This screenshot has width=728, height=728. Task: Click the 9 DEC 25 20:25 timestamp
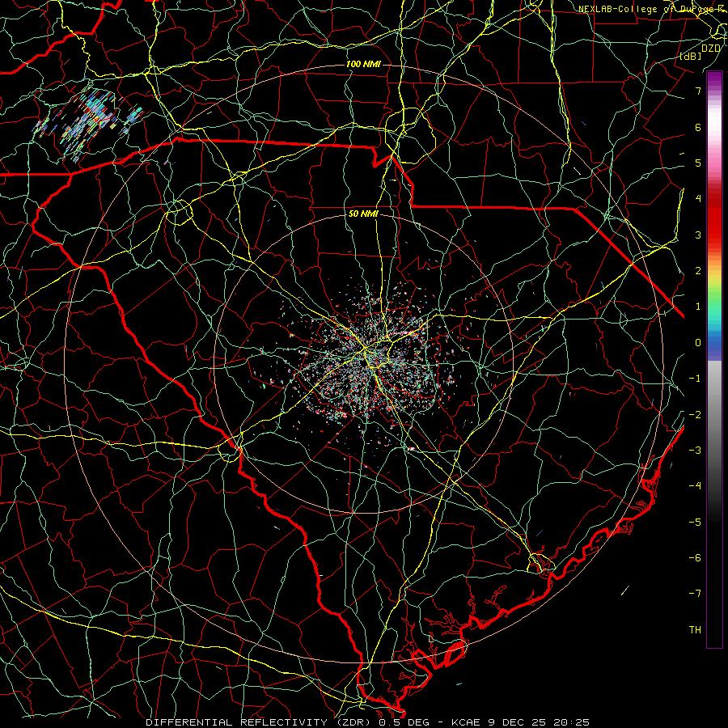(539, 722)
